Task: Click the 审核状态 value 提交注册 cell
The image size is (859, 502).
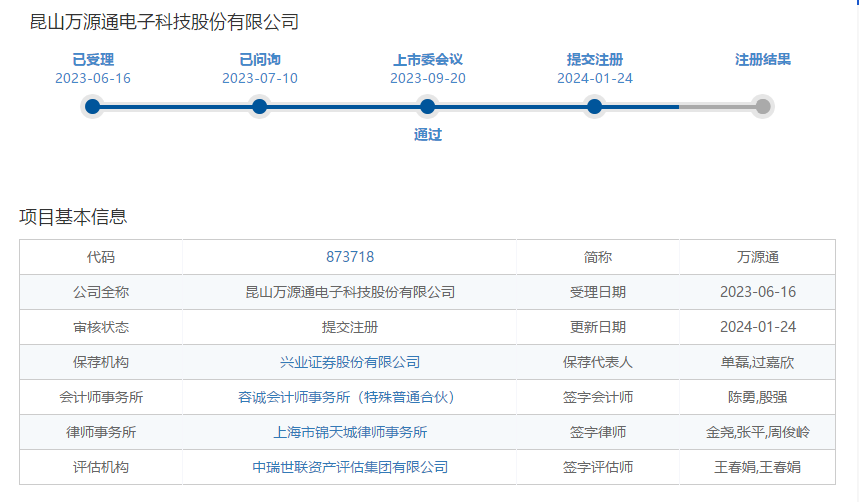Action: [x=350, y=327]
